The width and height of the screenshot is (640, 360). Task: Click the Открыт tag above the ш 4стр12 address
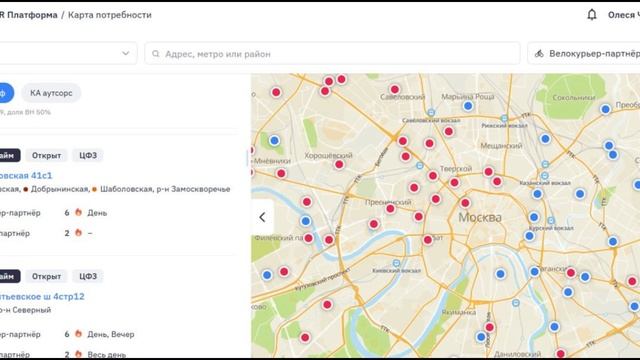click(47, 276)
